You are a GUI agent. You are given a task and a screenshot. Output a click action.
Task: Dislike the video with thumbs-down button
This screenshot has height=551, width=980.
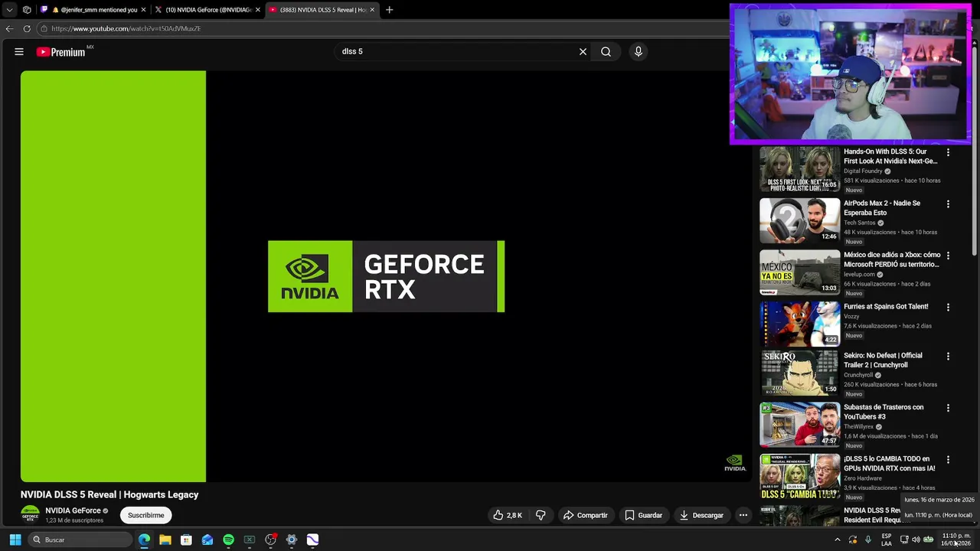(x=541, y=515)
